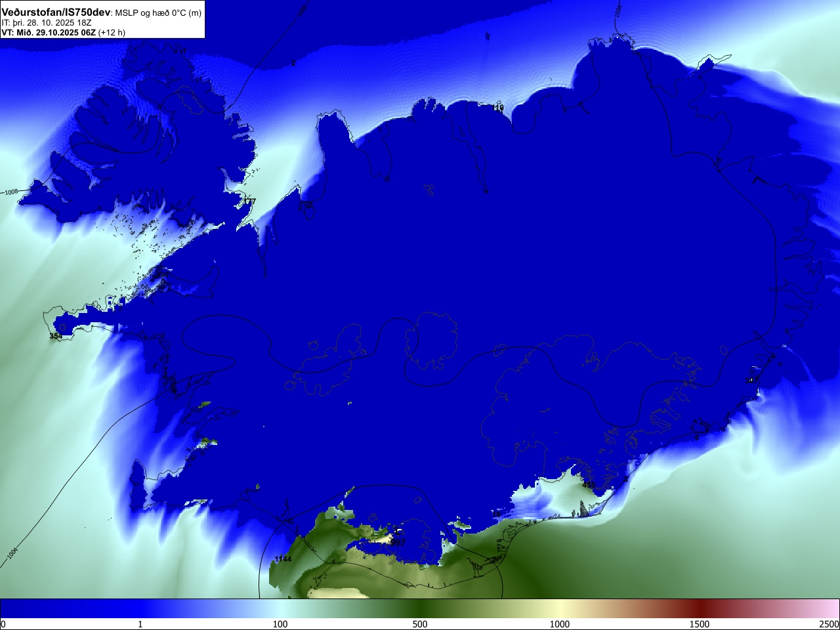Select the 997 low pressure value
Image resolution: width=840 pixels, height=630 pixels.
[398, 543]
